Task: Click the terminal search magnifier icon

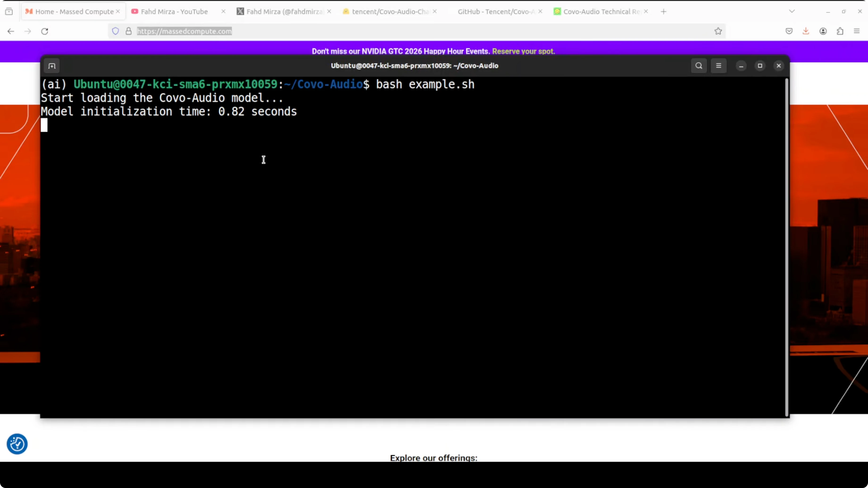Action: click(698, 66)
